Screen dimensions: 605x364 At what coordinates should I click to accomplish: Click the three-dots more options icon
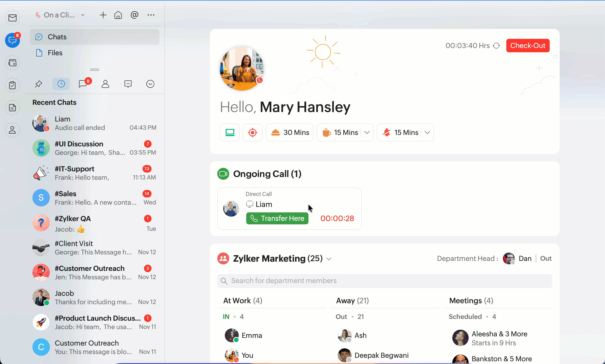click(151, 15)
